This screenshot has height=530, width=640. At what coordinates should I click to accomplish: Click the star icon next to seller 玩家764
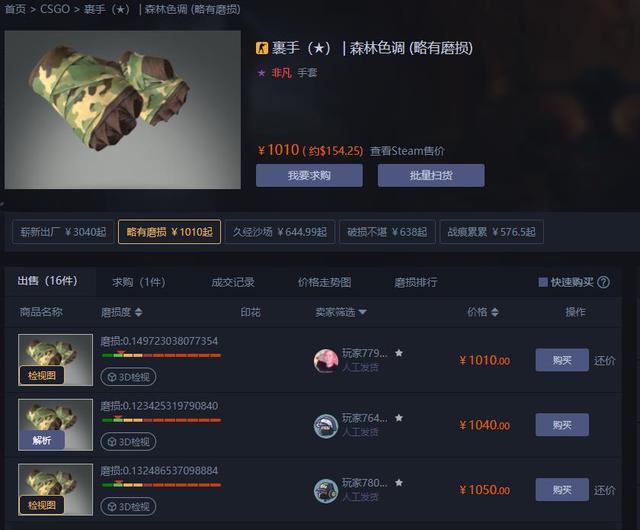399,418
